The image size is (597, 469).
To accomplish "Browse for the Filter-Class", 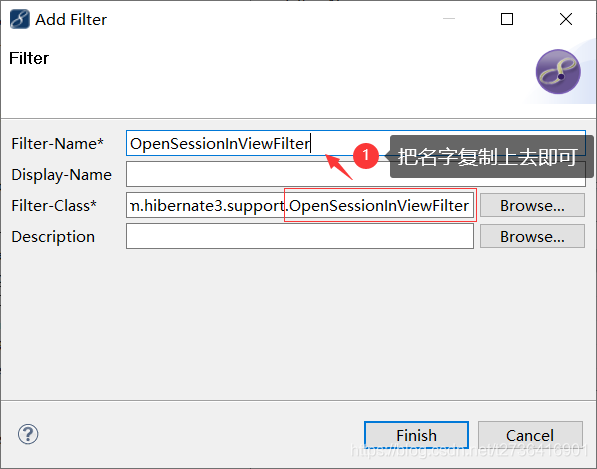I will click(532, 206).
